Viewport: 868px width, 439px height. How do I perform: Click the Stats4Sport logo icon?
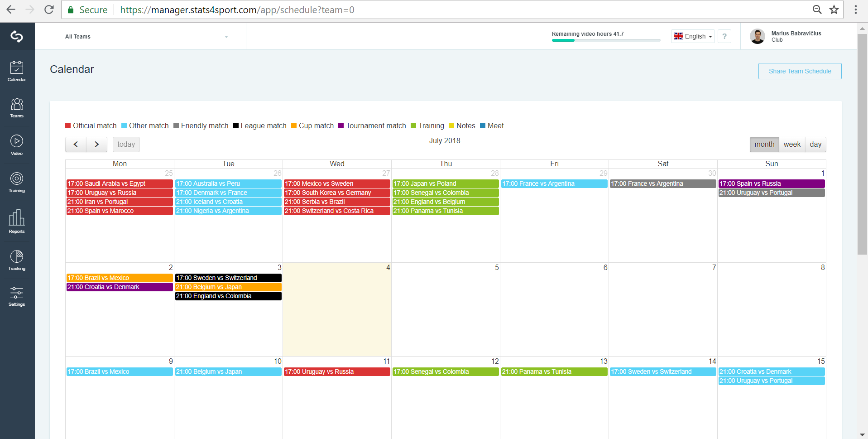(x=17, y=36)
